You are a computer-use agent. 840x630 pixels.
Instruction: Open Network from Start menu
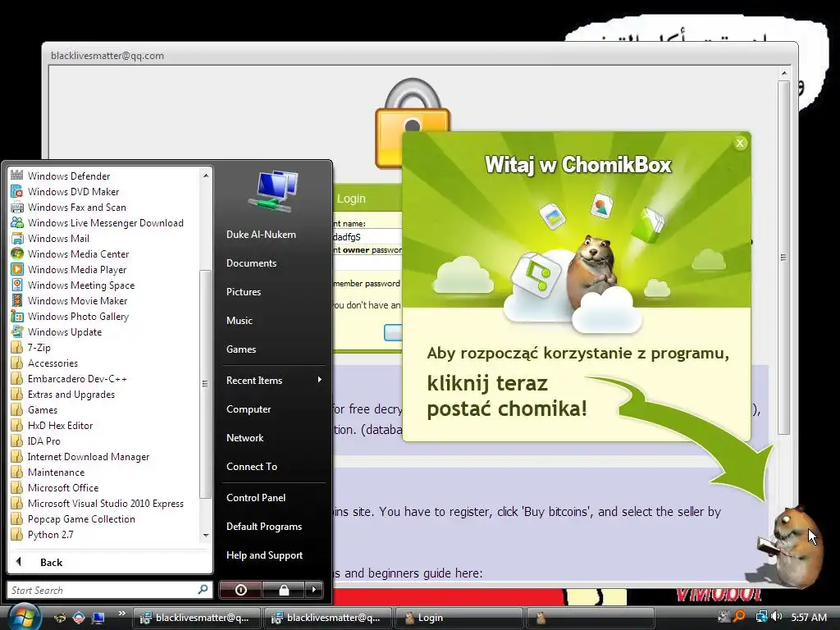(x=244, y=438)
